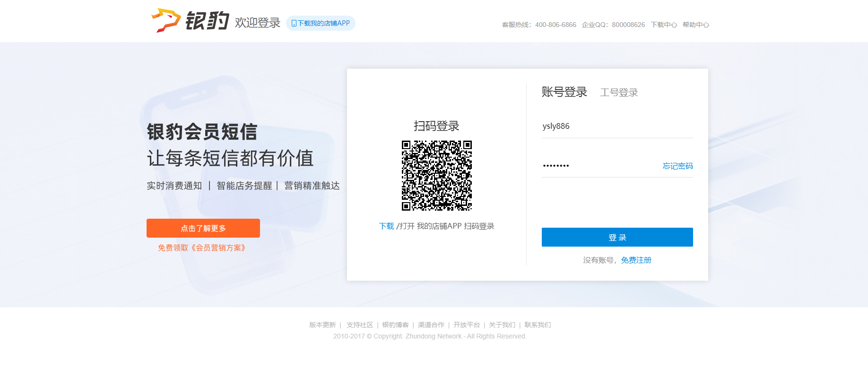
Task: Click the Yinbao leopard logo icon
Action: [166, 20]
